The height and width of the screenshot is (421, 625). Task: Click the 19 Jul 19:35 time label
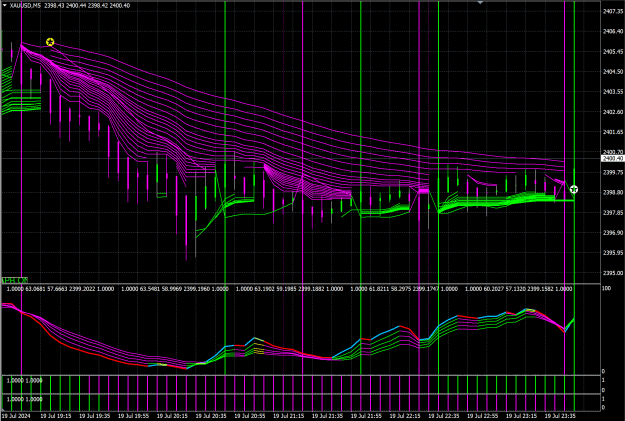coord(95,416)
